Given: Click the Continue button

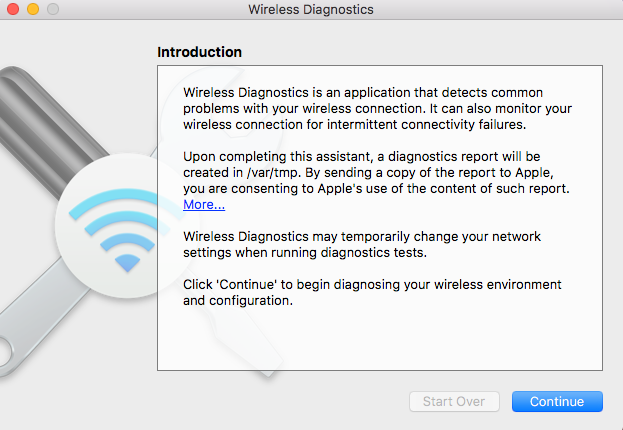Looking at the screenshot, I should pyautogui.click(x=556, y=401).
